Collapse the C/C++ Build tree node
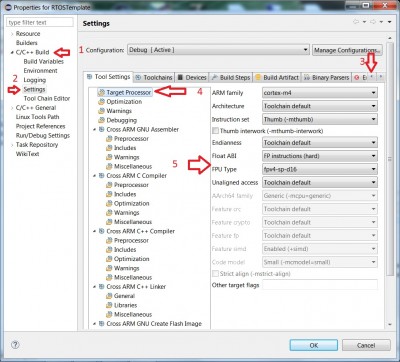 12,52
